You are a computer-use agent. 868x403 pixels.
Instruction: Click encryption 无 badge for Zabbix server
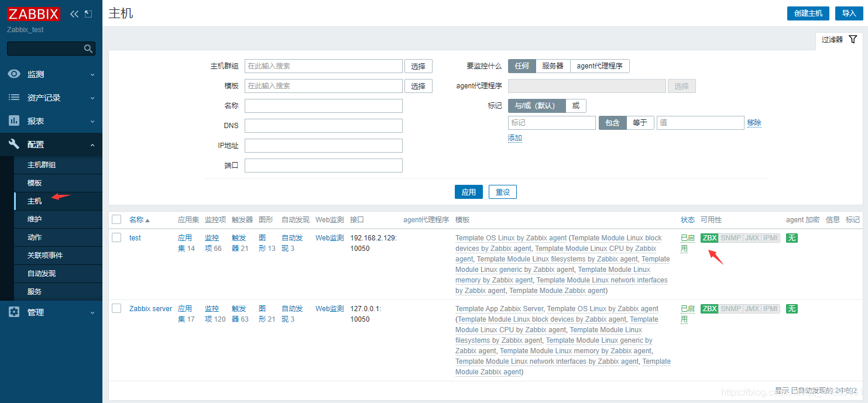point(792,309)
